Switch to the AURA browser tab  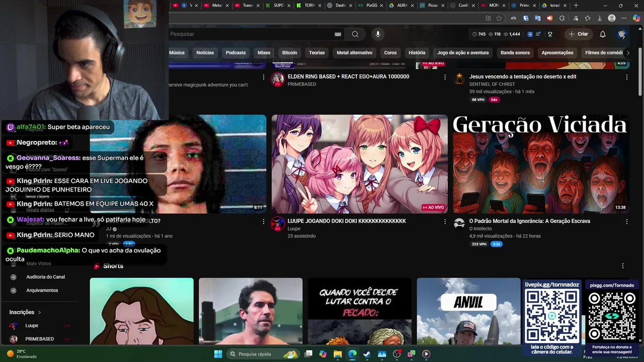tap(401, 6)
